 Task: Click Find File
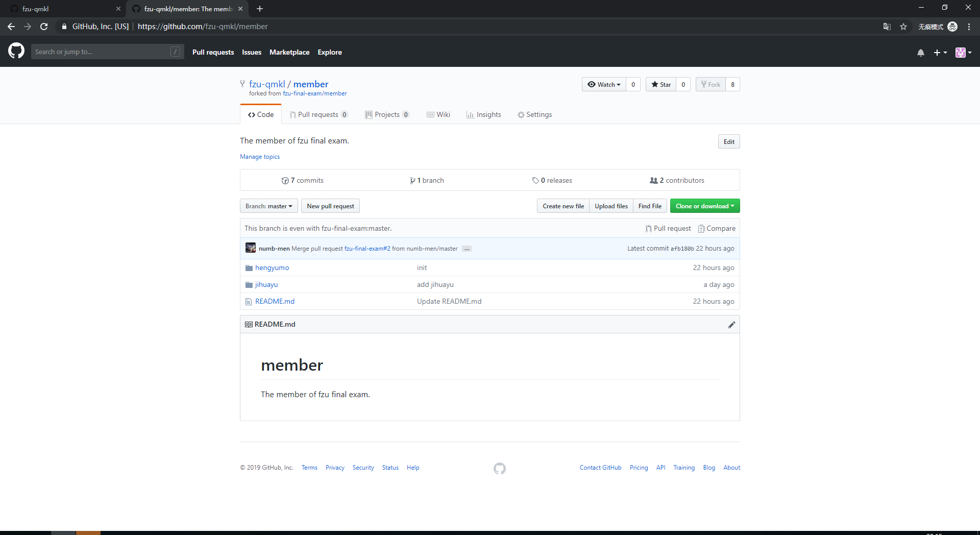pos(650,206)
